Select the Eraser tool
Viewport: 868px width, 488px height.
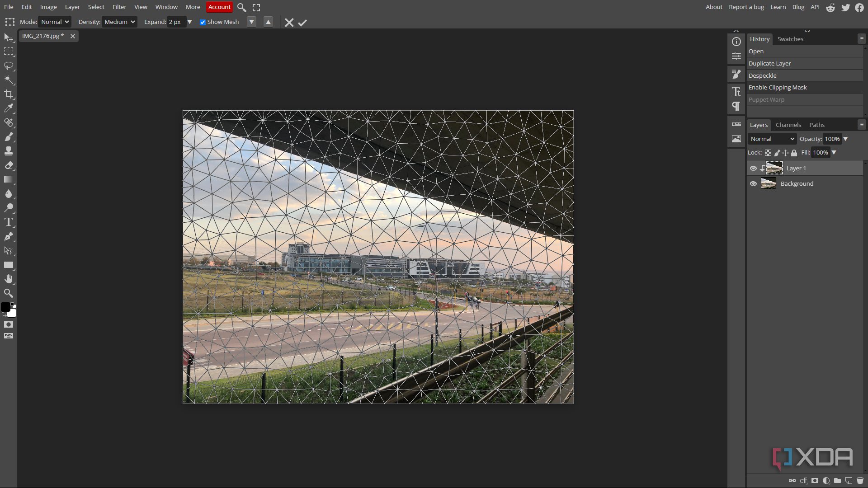tap(9, 165)
